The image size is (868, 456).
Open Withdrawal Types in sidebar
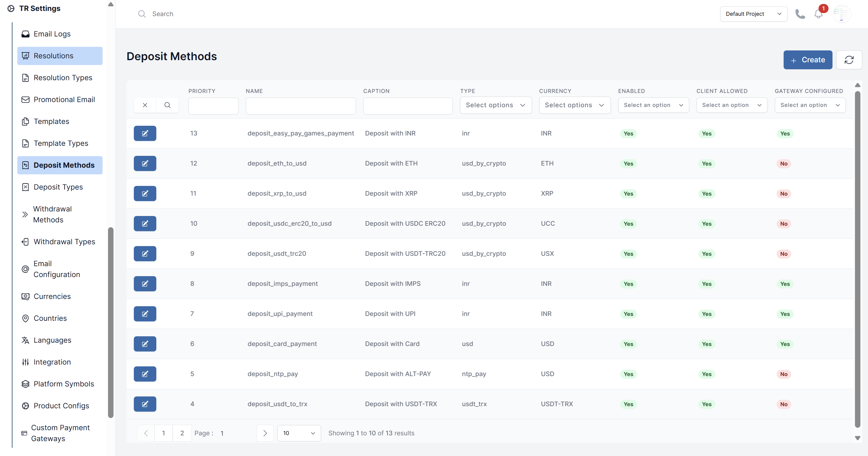click(x=60, y=242)
